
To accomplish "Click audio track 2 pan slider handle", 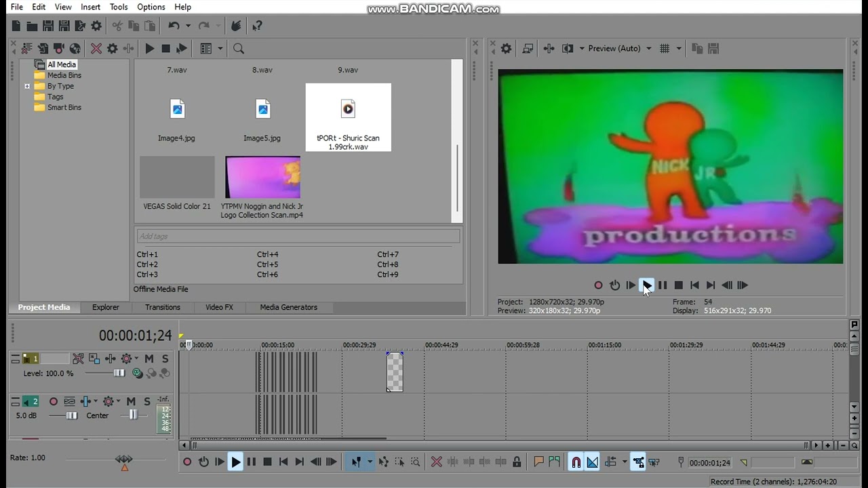I will (133, 415).
